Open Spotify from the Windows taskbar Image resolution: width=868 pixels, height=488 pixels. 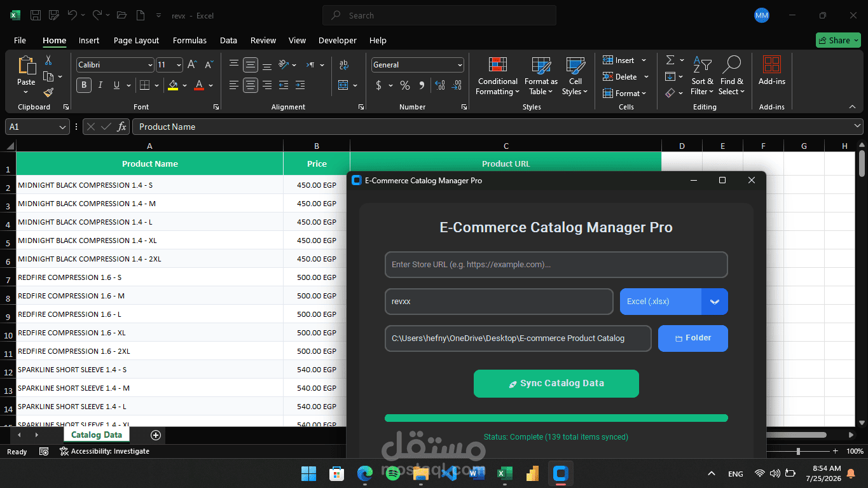(392, 473)
